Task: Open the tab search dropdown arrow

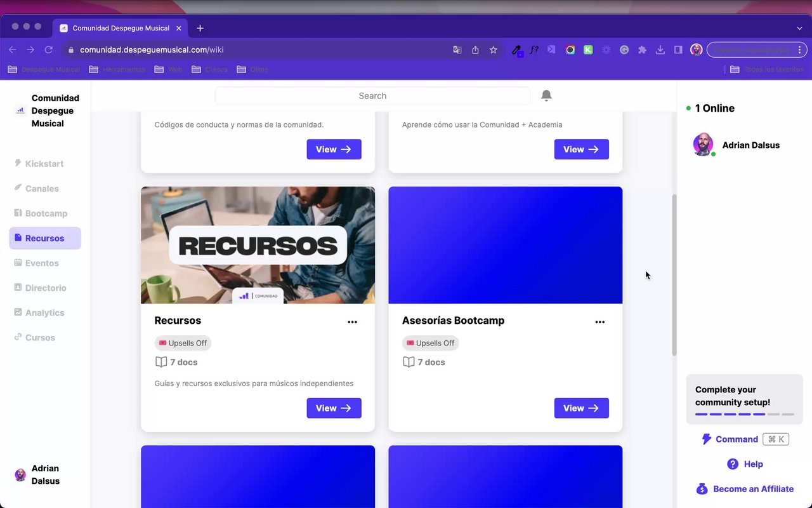Action: 799,28
